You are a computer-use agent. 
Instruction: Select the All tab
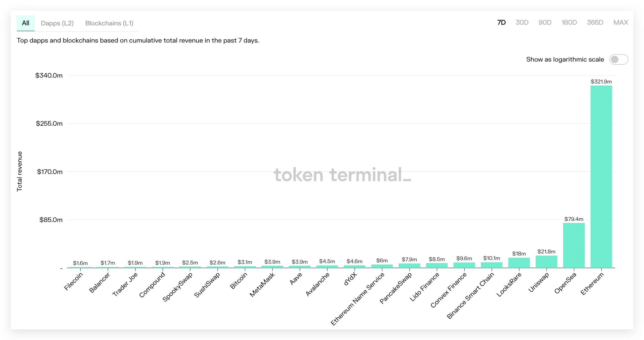coord(25,23)
